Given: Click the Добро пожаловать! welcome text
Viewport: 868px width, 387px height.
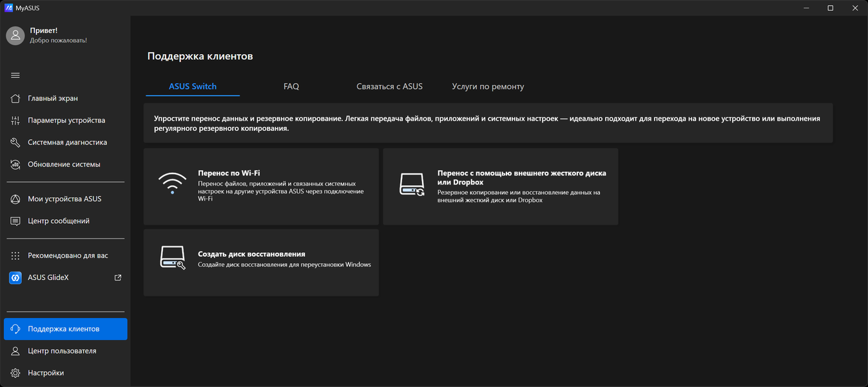Looking at the screenshot, I should (x=58, y=40).
